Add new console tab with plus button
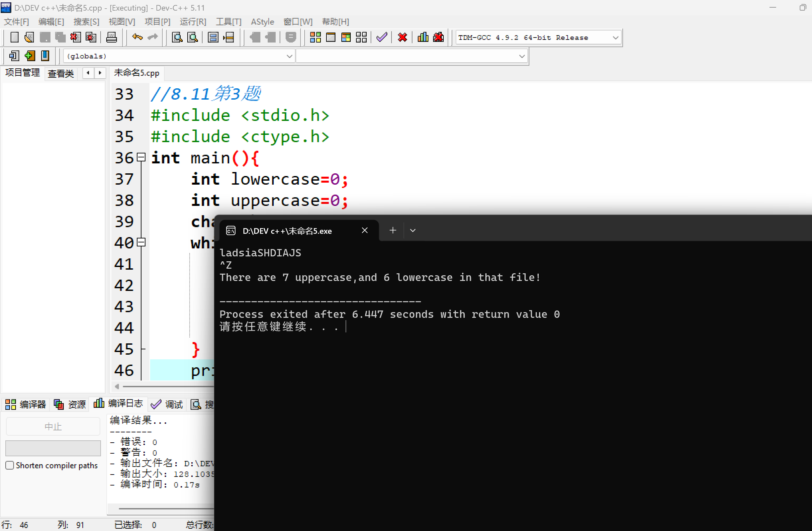 (393, 231)
